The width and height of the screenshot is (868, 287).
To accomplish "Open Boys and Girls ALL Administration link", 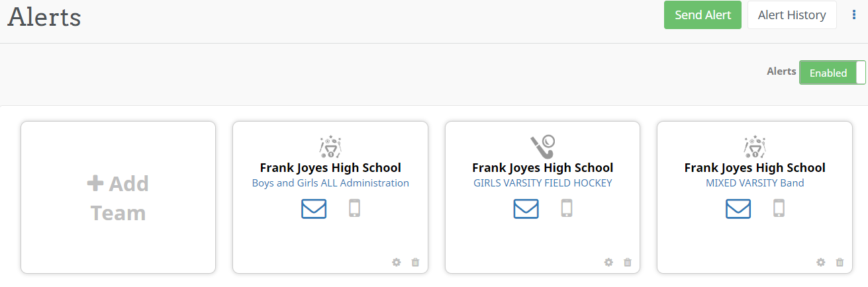I will pos(330,183).
